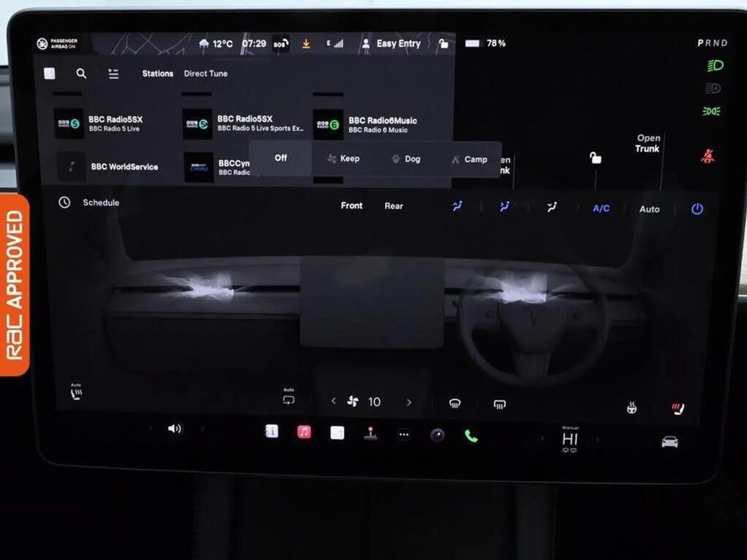Decrease fan speed with left chevron
Viewport: 747px width, 560px height.
[334, 401]
